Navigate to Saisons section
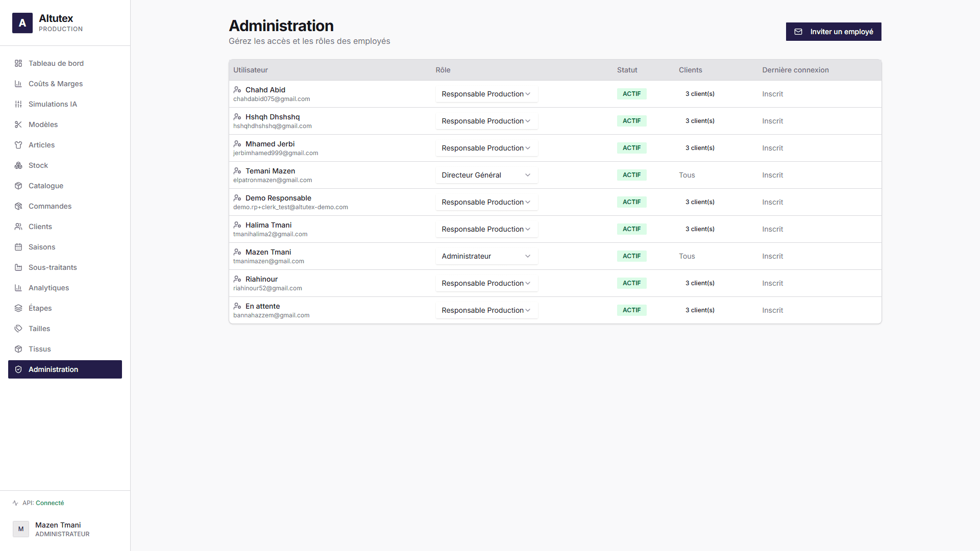The height and width of the screenshot is (551, 980). click(x=65, y=247)
